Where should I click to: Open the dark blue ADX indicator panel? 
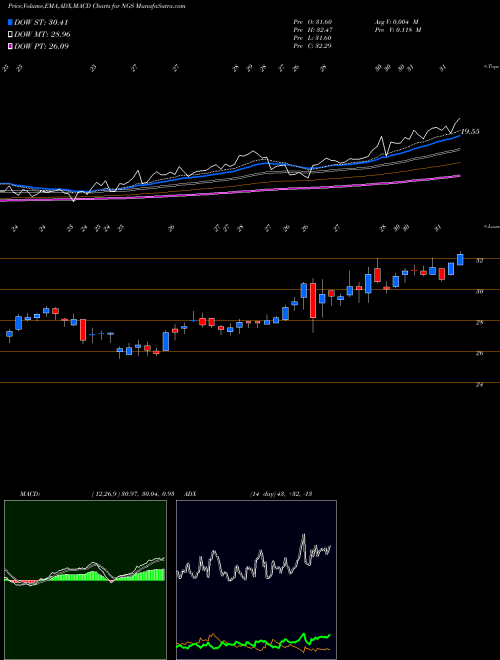point(256,580)
